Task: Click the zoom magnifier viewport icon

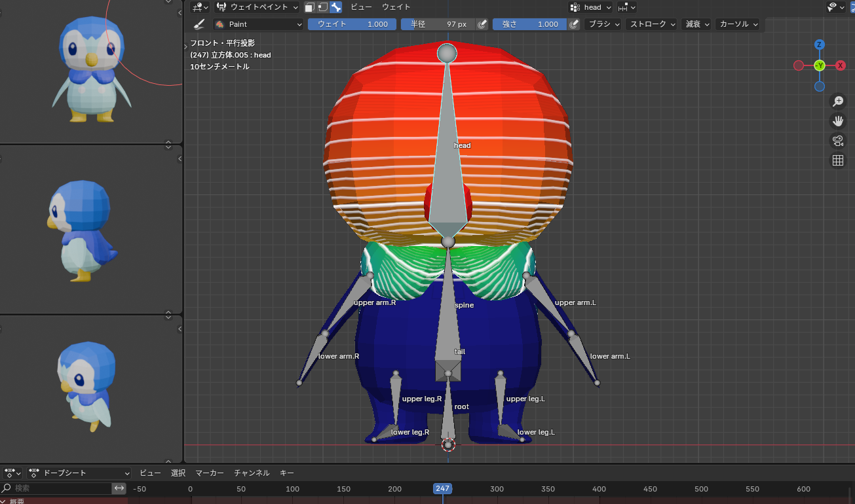Action: [837, 101]
